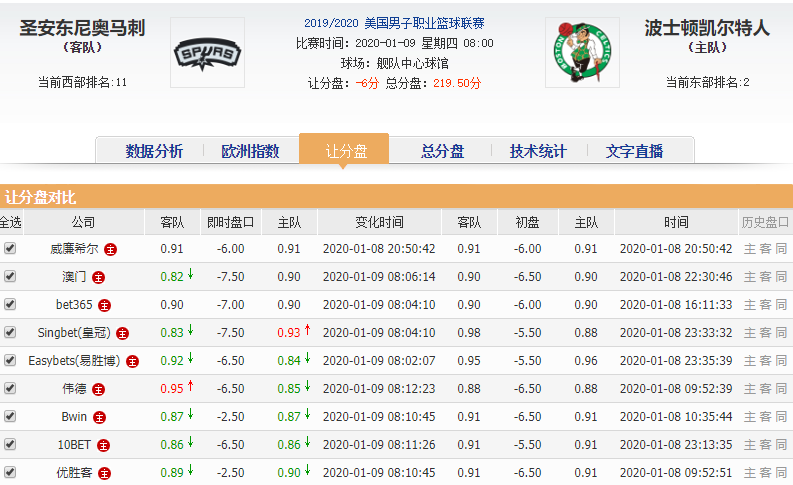Viewport: 793px width, 485px height.
Task: Switch to the 欧洲指数 tab
Action: coord(250,151)
